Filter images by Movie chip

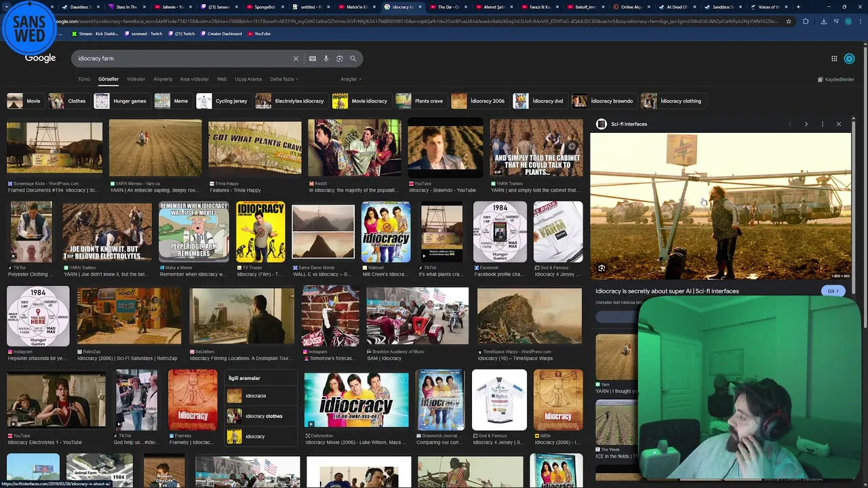24,101
